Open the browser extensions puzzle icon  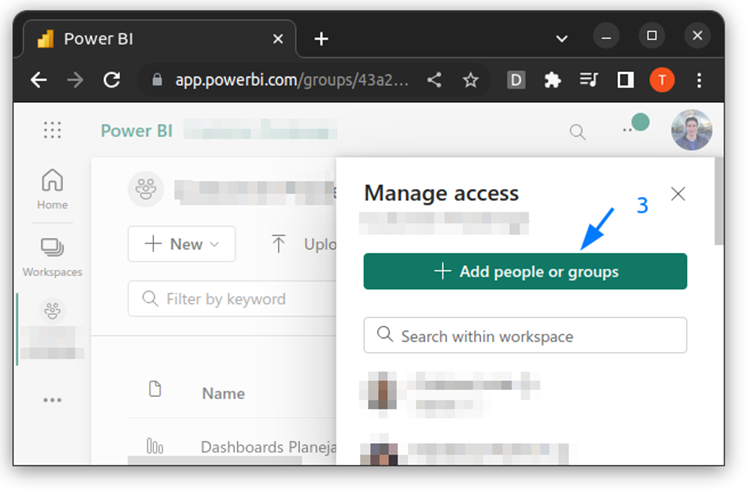coord(552,80)
